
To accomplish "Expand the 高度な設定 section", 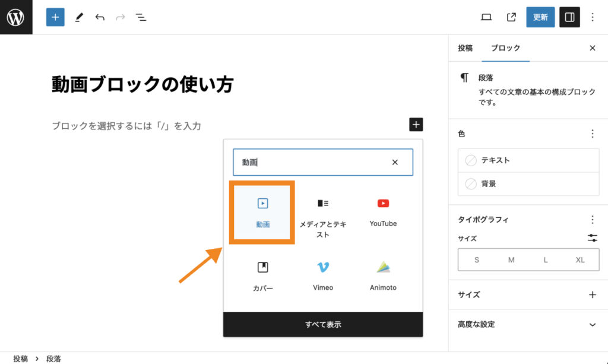I will click(x=528, y=324).
